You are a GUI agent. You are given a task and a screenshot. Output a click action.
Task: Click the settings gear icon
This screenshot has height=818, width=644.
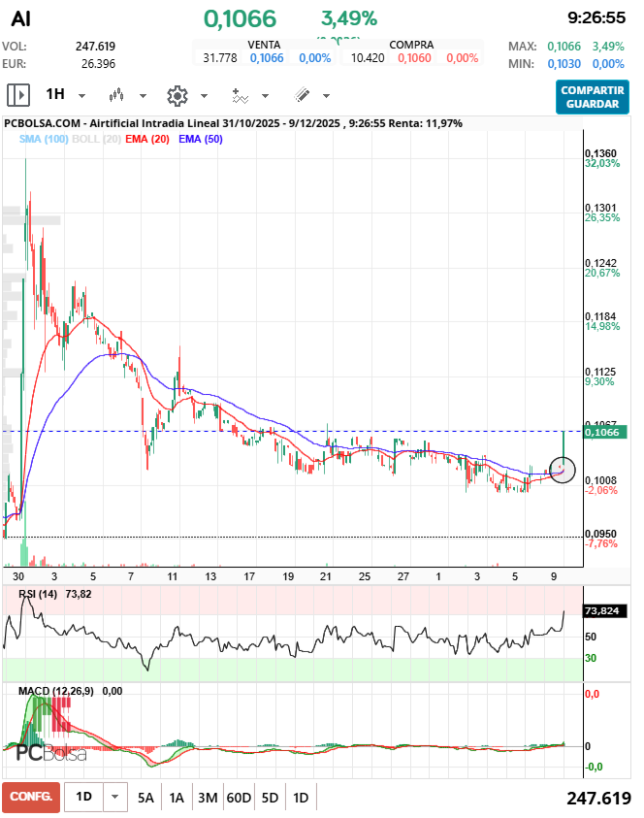pyautogui.click(x=177, y=95)
